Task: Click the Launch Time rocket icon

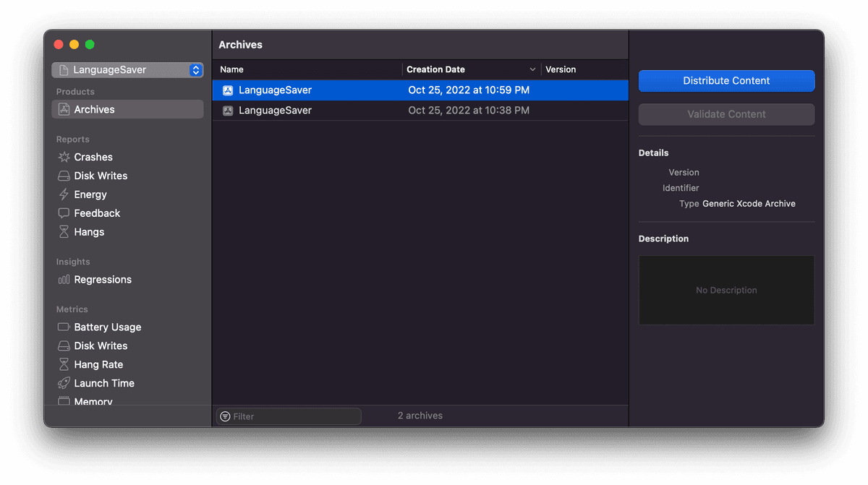Action: [x=64, y=383]
